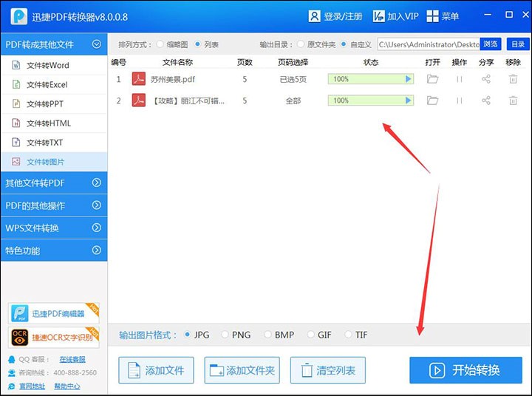Open the 在线客服 link
The height and width of the screenshot is (396, 532).
click(x=72, y=359)
